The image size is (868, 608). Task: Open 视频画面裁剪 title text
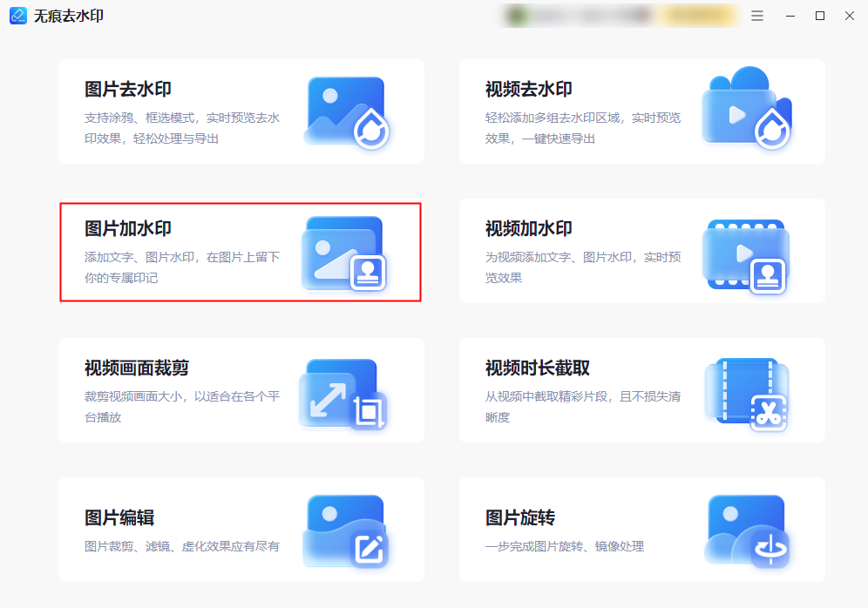tap(137, 368)
